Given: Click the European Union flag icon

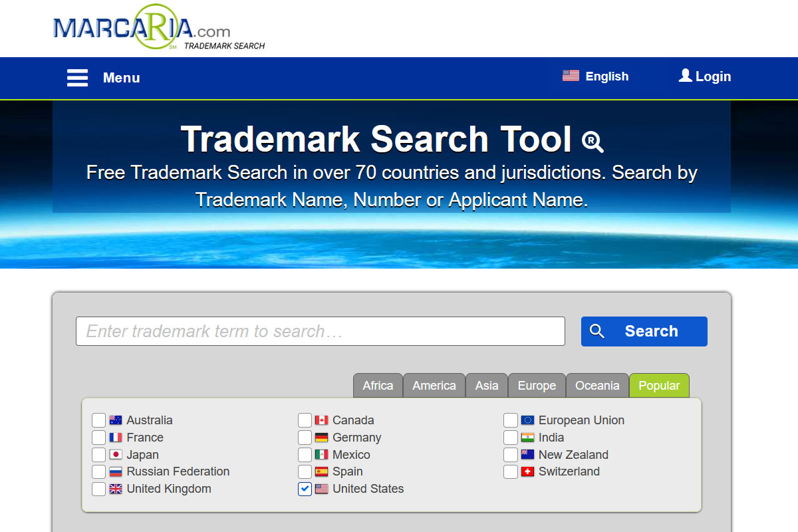Looking at the screenshot, I should pyautogui.click(x=528, y=420).
